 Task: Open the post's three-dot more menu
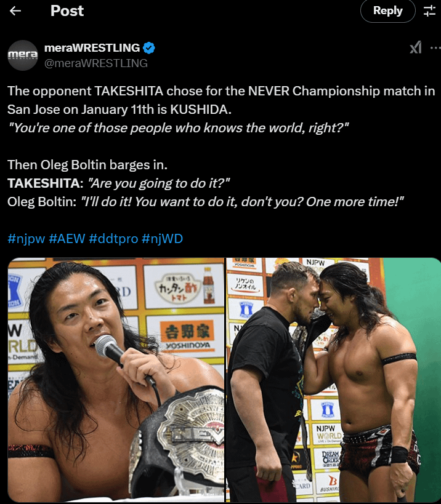435,47
